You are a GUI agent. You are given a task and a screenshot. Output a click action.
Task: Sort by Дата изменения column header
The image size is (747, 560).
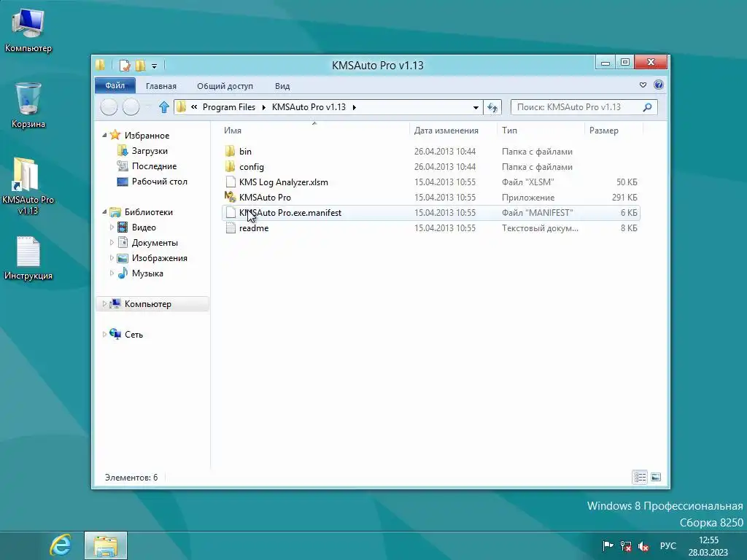pos(446,131)
